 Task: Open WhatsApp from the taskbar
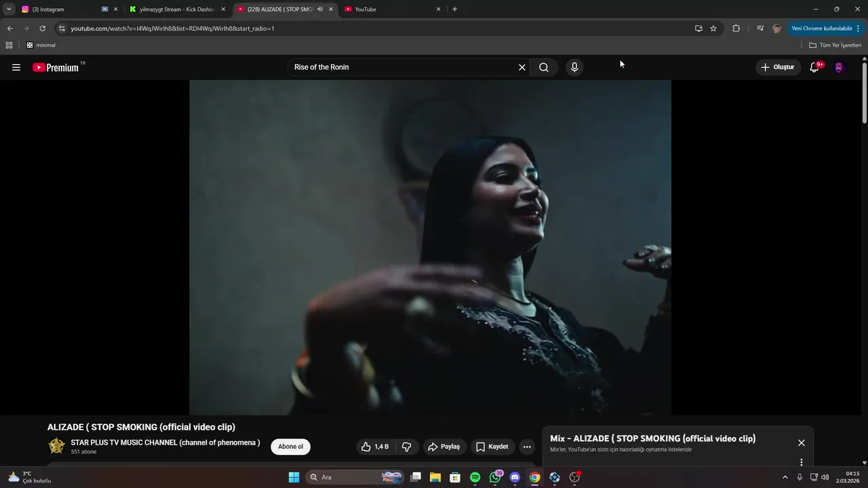[x=495, y=477]
